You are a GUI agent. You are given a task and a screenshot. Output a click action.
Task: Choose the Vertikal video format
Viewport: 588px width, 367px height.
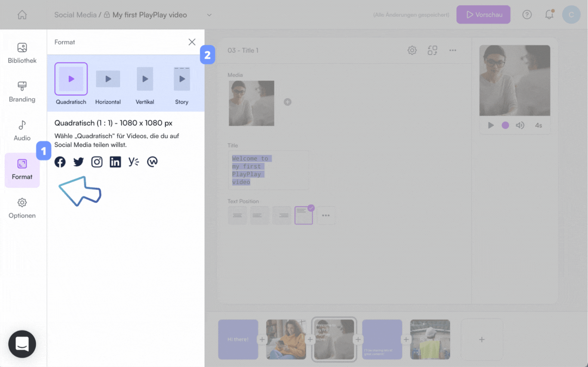(145, 84)
